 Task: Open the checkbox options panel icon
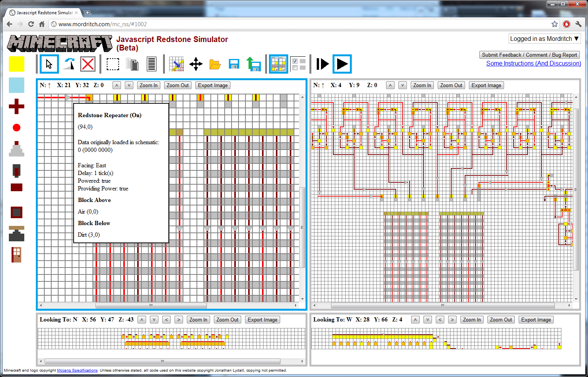(299, 64)
